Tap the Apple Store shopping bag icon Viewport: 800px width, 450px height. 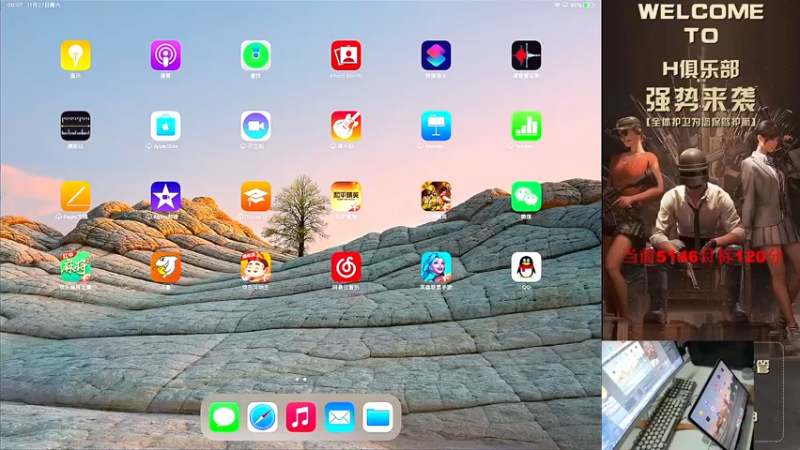[165, 126]
